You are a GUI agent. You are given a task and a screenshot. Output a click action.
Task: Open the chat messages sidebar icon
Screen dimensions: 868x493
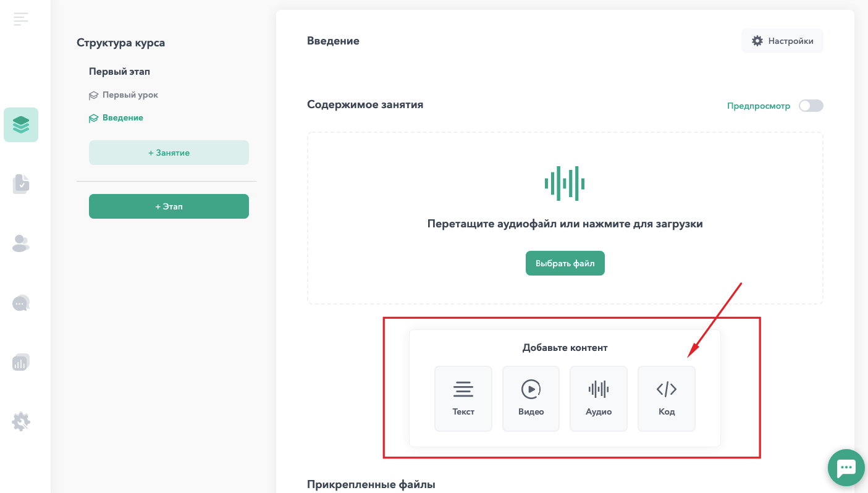tap(21, 303)
